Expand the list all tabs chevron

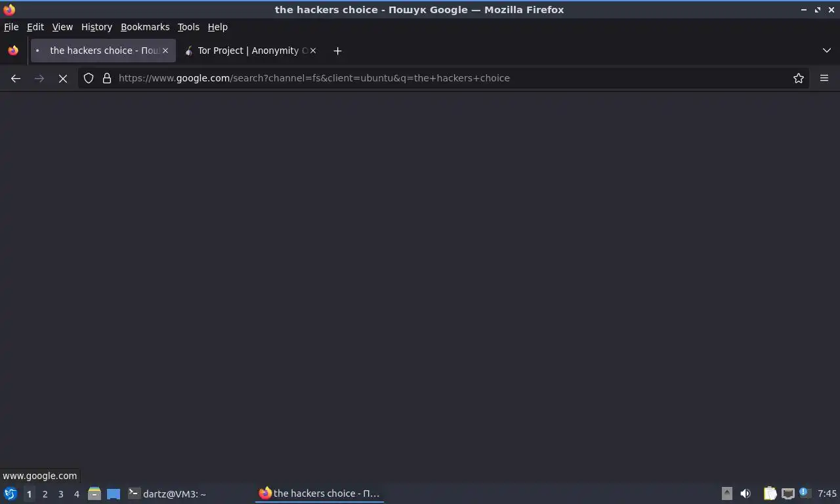pos(827,51)
